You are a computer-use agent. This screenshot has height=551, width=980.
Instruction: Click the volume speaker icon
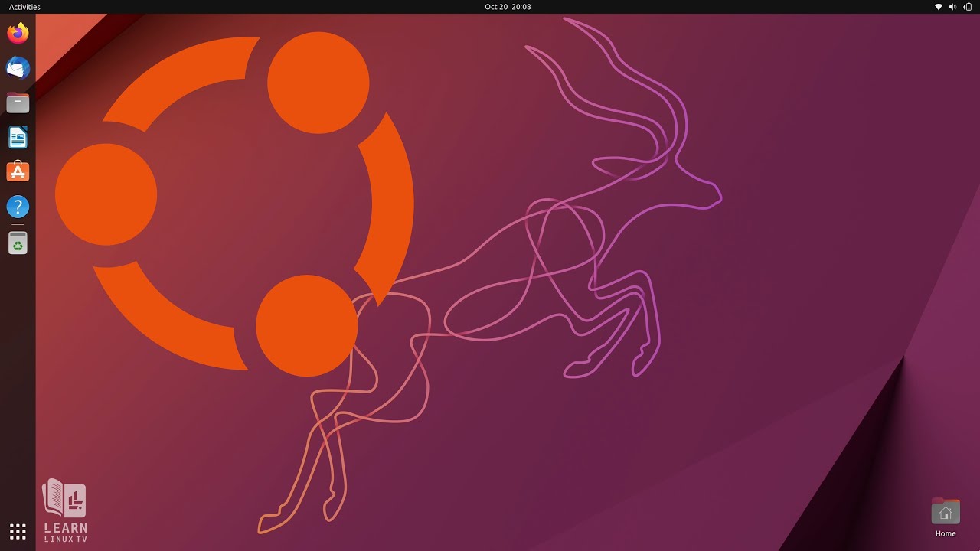[x=952, y=7]
